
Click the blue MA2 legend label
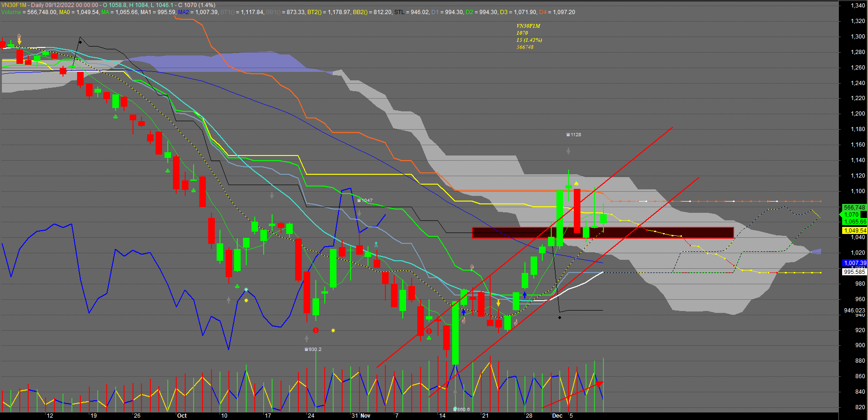click(x=183, y=12)
